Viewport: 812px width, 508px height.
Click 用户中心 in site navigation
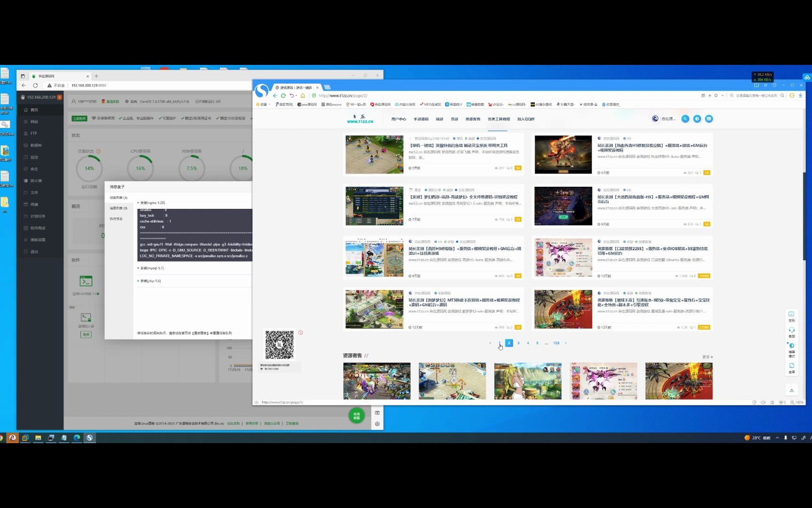398,119
